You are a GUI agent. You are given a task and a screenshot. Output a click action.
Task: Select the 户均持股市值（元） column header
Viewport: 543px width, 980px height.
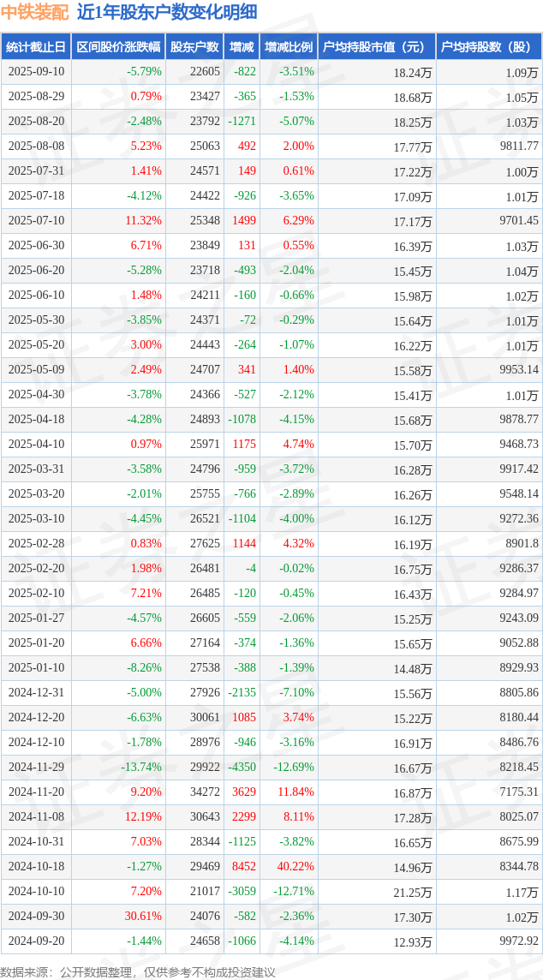click(376, 47)
